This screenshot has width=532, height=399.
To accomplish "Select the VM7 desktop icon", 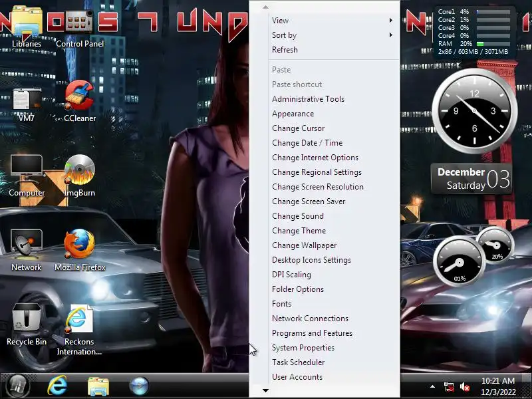I will click(27, 103).
